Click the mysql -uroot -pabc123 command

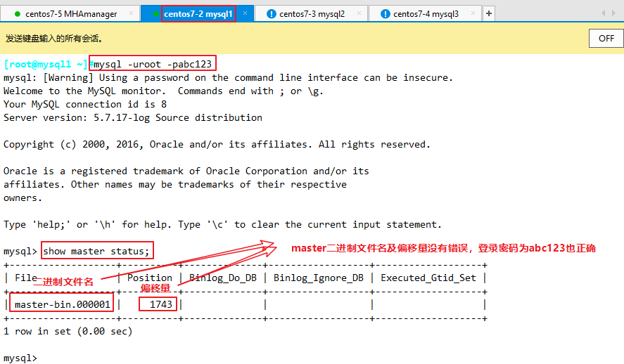click(x=153, y=65)
